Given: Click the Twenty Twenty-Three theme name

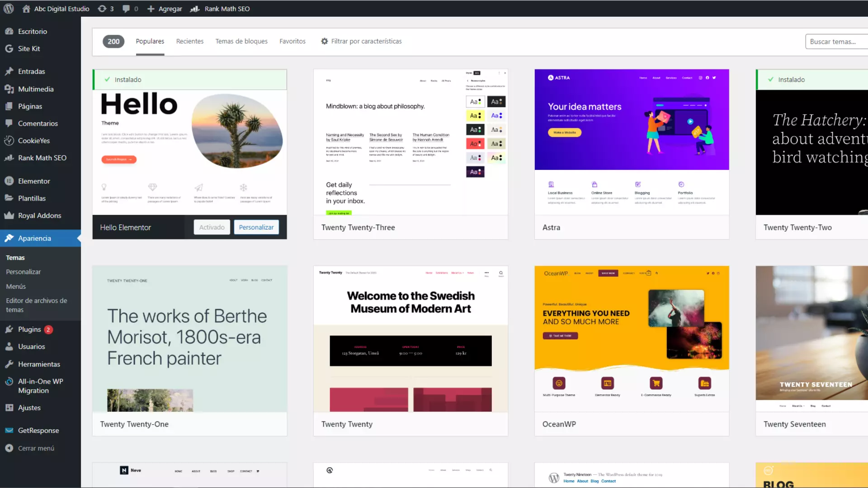Looking at the screenshot, I should [358, 227].
